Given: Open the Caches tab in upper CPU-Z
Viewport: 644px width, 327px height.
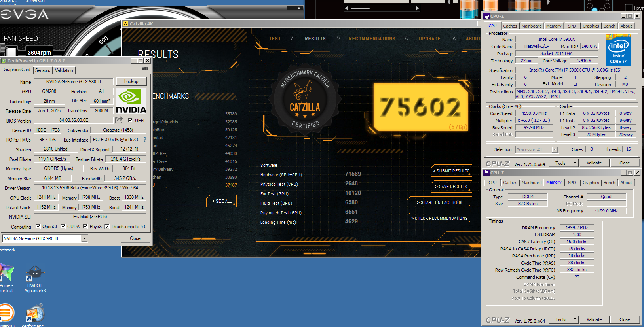Looking at the screenshot, I should [x=510, y=26].
